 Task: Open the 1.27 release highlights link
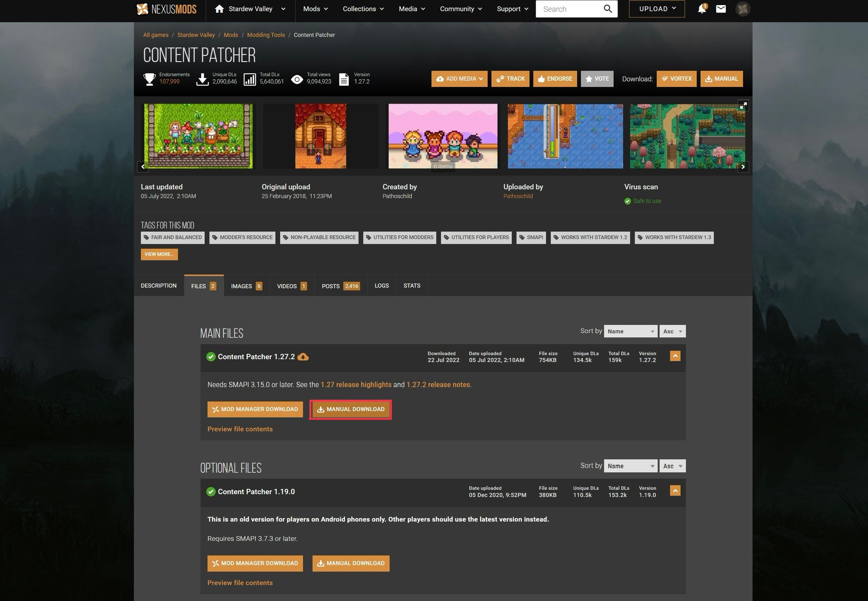click(356, 385)
